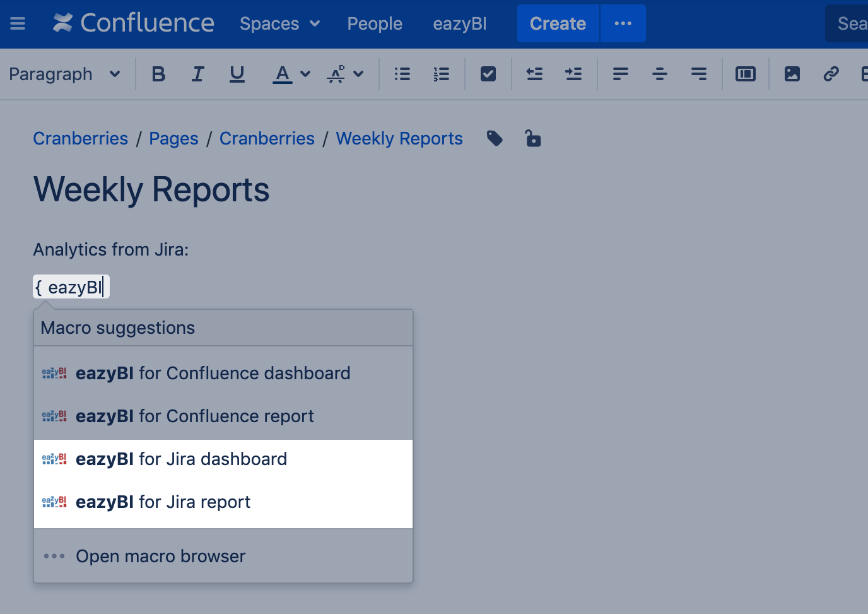Open the eazyBI menu item
This screenshot has height=614, width=868.
tap(460, 23)
